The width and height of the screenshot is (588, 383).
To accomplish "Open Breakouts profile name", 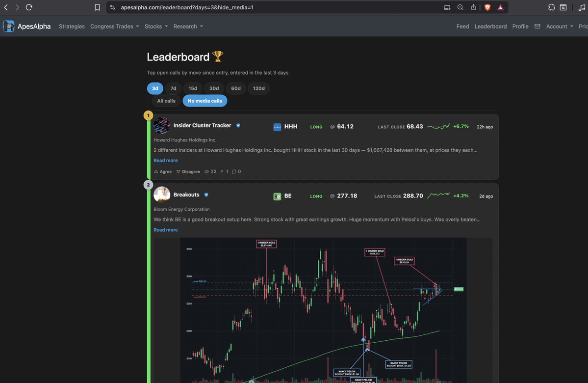I will coord(186,194).
